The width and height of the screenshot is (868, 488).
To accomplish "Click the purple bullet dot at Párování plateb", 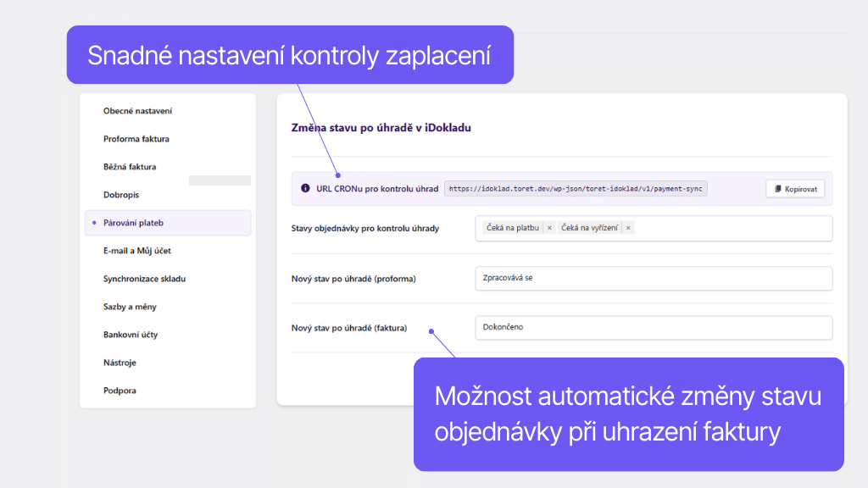I will pyautogui.click(x=93, y=223).
